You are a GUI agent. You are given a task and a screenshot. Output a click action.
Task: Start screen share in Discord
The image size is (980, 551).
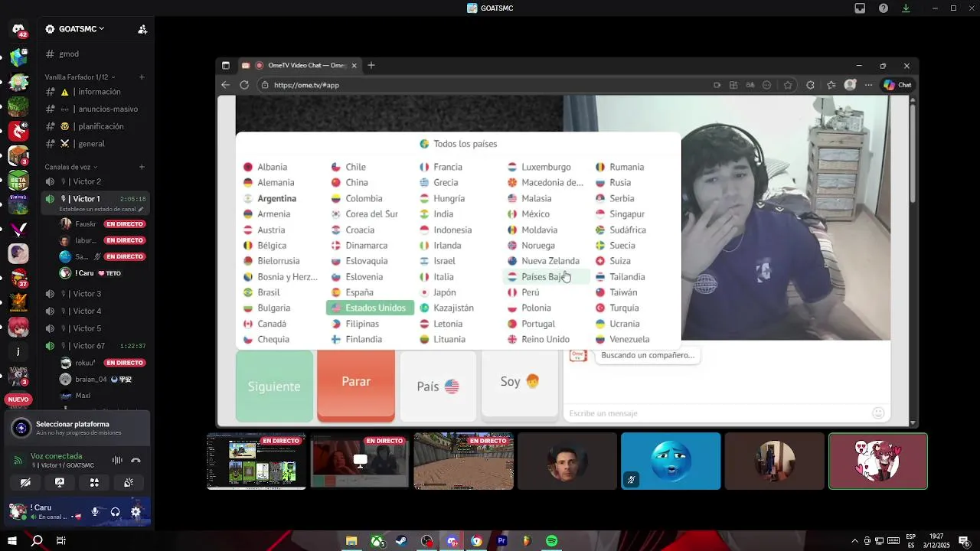click(x=60, y=483)
